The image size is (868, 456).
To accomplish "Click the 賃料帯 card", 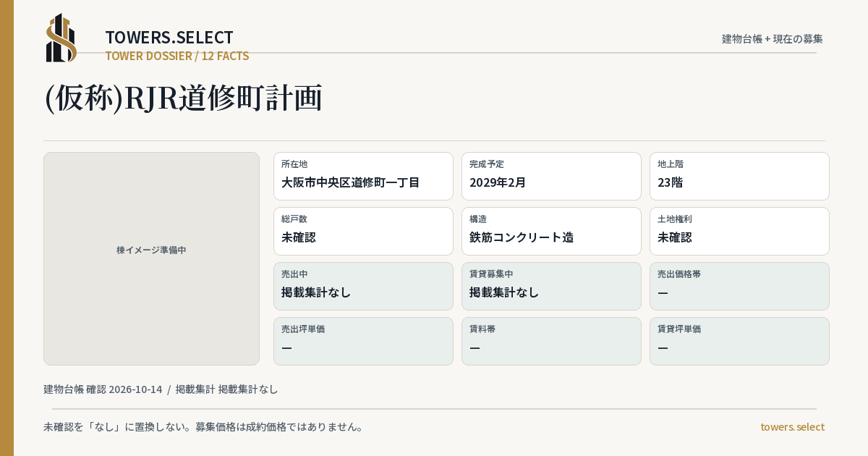I will tap(551, 341).
